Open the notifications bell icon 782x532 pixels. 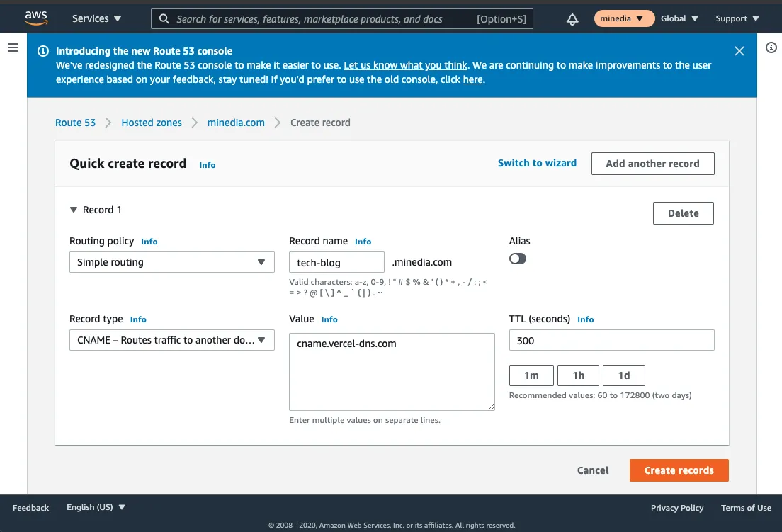tap(572, 19)
